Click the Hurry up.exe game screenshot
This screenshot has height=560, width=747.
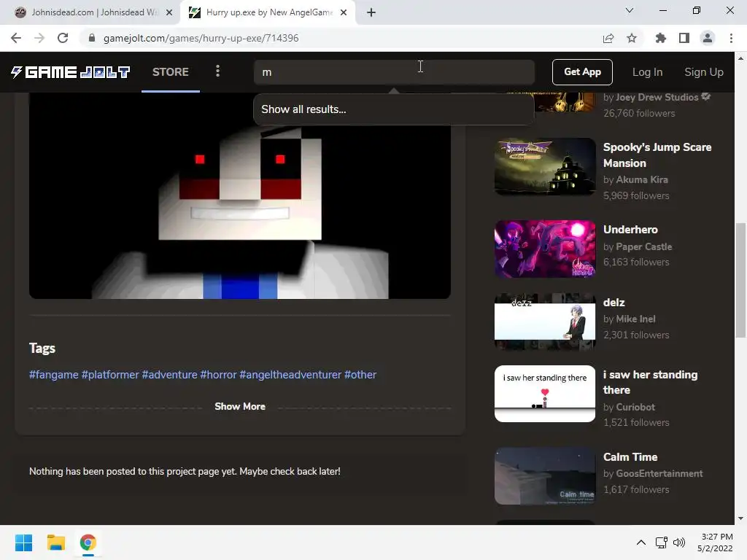239,195
